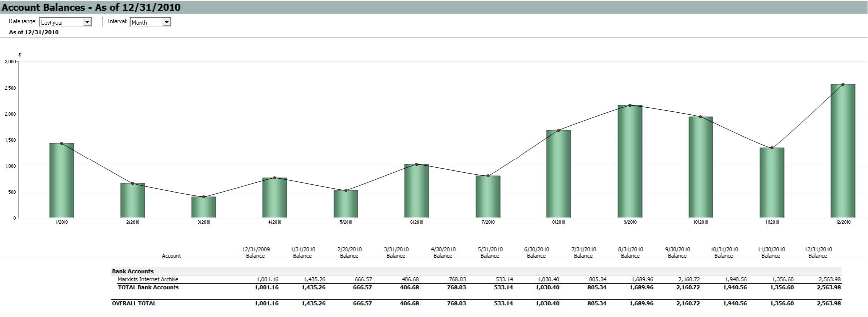Viewport: 868px width, 317px height.
Task: Click the 1,001.16 balance in the Marxists row
Action: [x=267, y=280]
